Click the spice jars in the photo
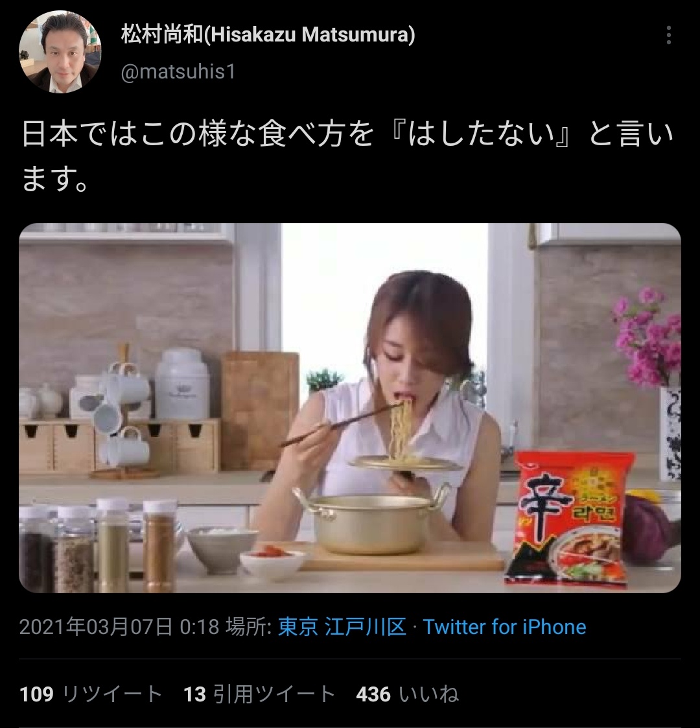Viewport: 700px width, 728px height. (97, 546)
